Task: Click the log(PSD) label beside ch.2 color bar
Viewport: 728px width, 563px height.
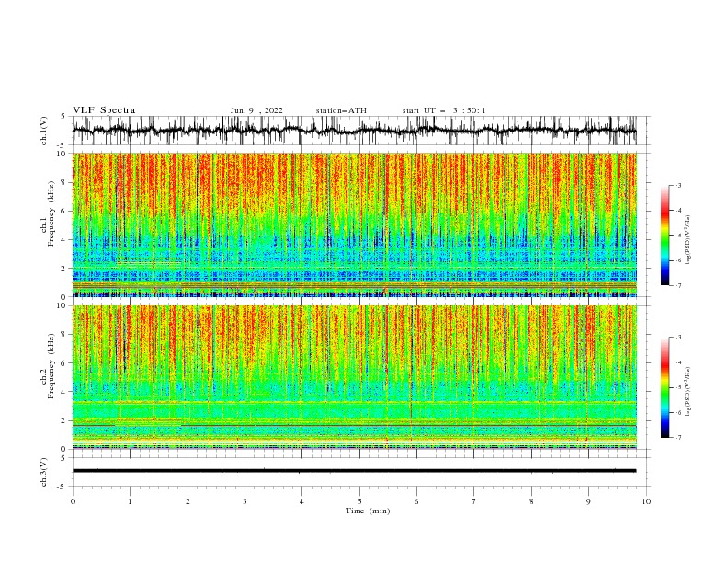Action: coord(688,392)
